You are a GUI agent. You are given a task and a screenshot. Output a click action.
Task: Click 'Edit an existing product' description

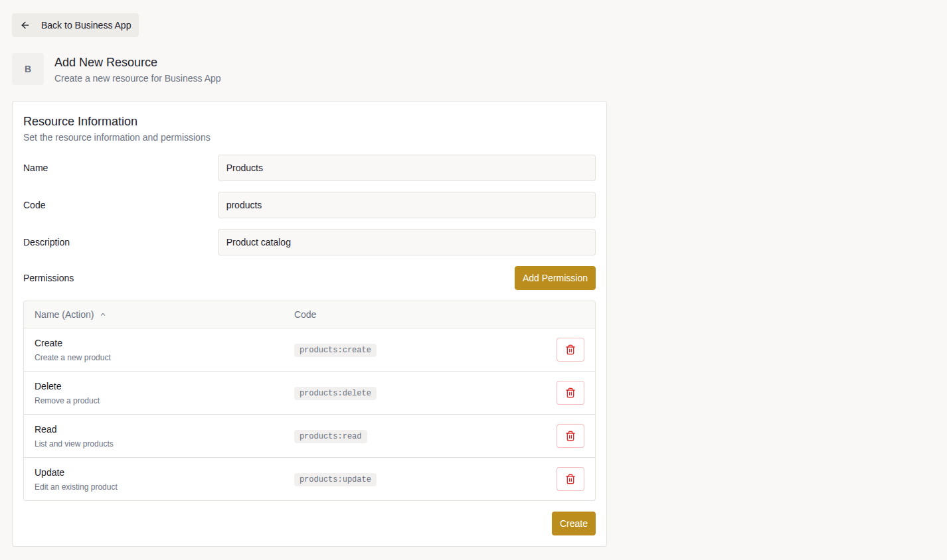tap(76, 487)
